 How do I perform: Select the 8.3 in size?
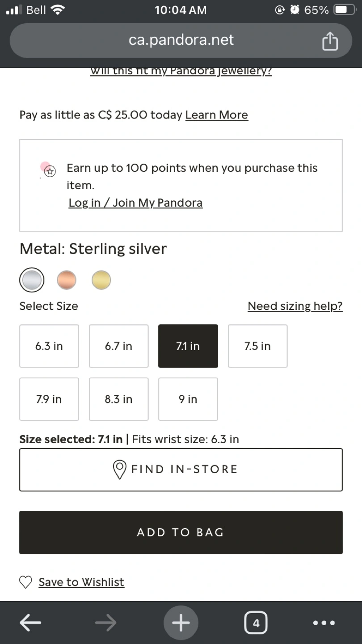click(x=118, y=399)
